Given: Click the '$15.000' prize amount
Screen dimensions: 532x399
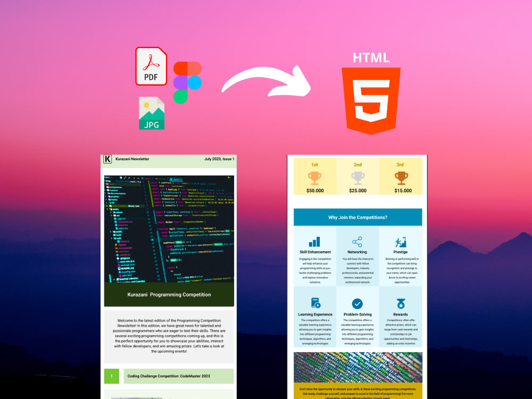Looking at the screenshot, I should click(403, 190).
